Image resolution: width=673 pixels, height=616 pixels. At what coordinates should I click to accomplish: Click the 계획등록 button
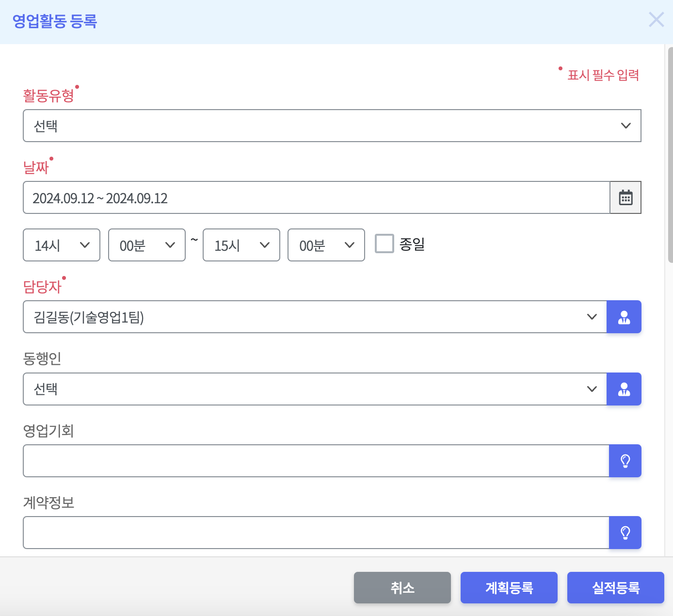(509, 588)
